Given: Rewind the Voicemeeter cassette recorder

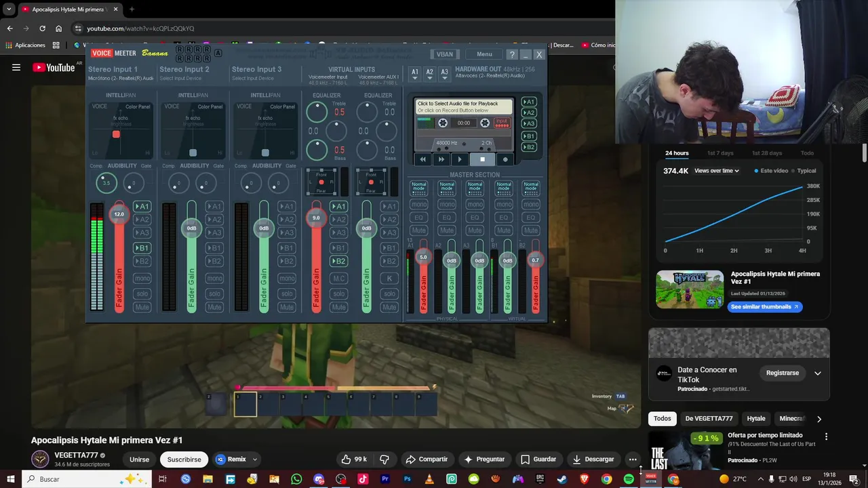Looking at the screenshot, I should (x=422, y=159).
